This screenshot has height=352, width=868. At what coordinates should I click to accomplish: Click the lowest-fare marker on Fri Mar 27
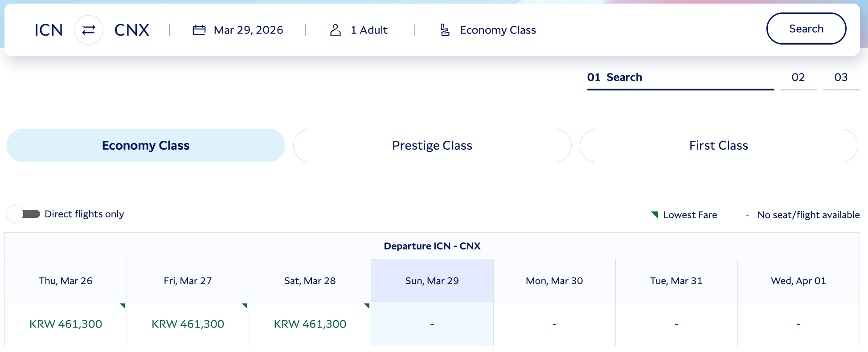(x=245, y=306)
